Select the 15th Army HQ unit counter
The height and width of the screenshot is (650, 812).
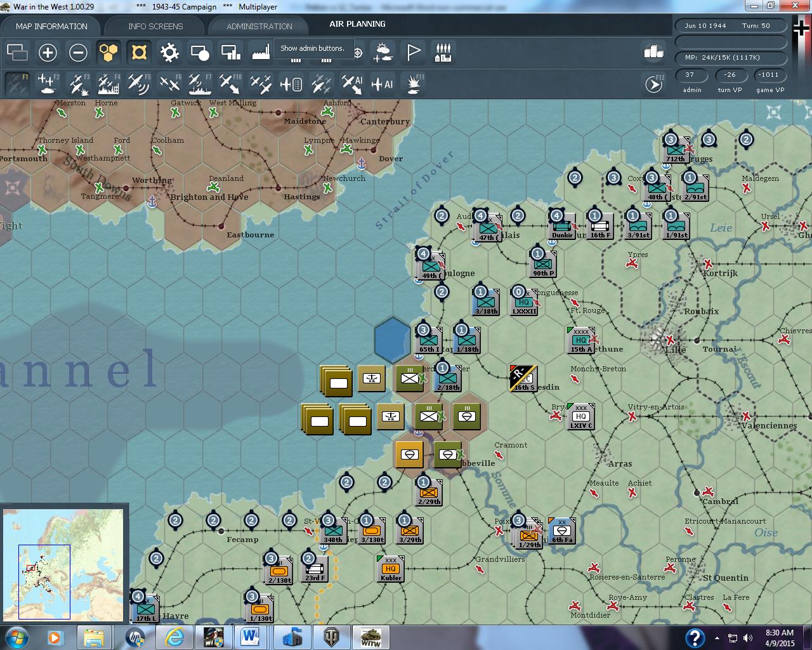(x=580, y=341)
